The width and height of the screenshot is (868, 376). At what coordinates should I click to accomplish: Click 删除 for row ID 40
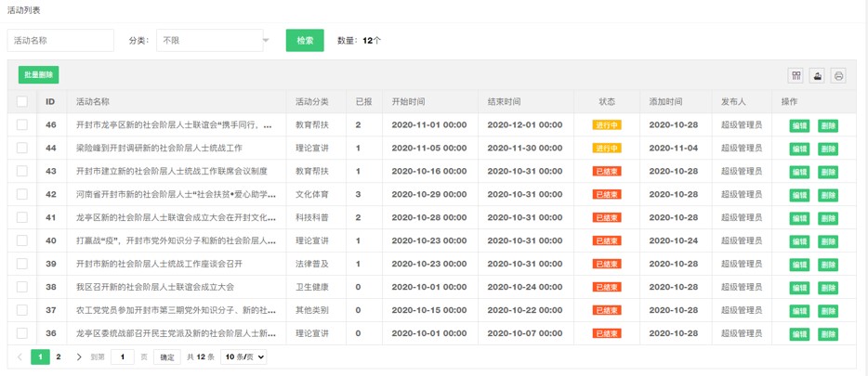[x=828, y=241]
